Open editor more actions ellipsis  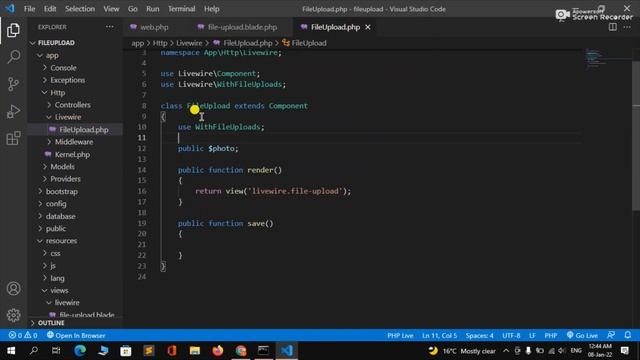pyautogui.click(x=627, y=27)
